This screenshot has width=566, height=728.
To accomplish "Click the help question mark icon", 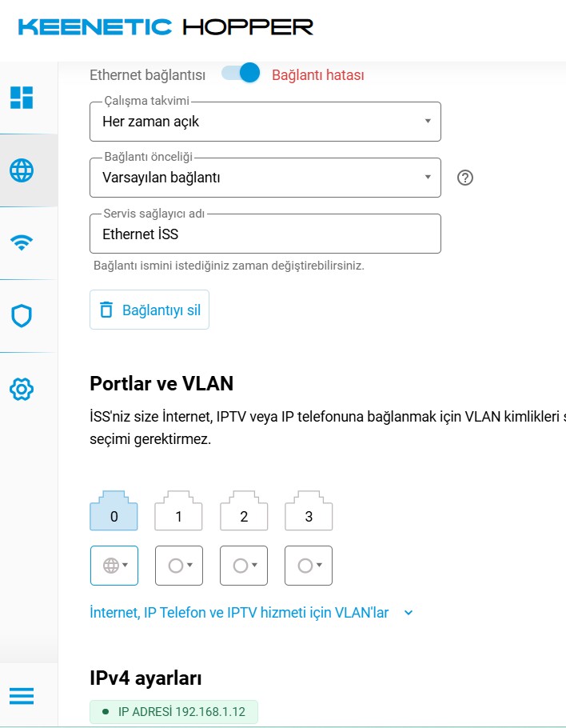I will click(x=464, y=178).
